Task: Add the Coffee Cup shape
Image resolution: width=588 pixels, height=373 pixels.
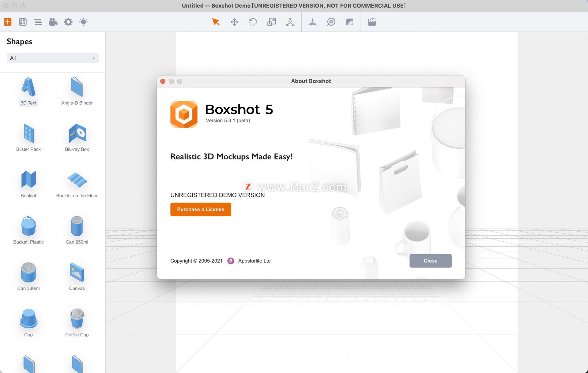Action: tap(77, 323)
